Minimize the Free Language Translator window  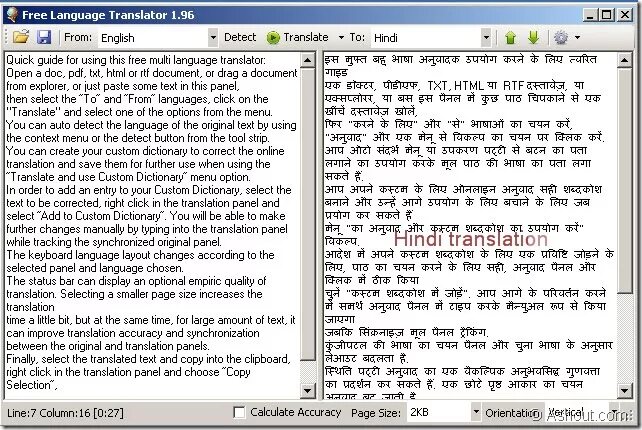(x=590, y=16)
